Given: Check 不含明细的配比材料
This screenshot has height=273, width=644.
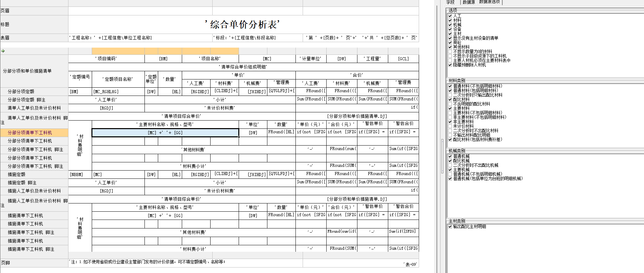Looking at the screenshot, I should coord(450,104).
